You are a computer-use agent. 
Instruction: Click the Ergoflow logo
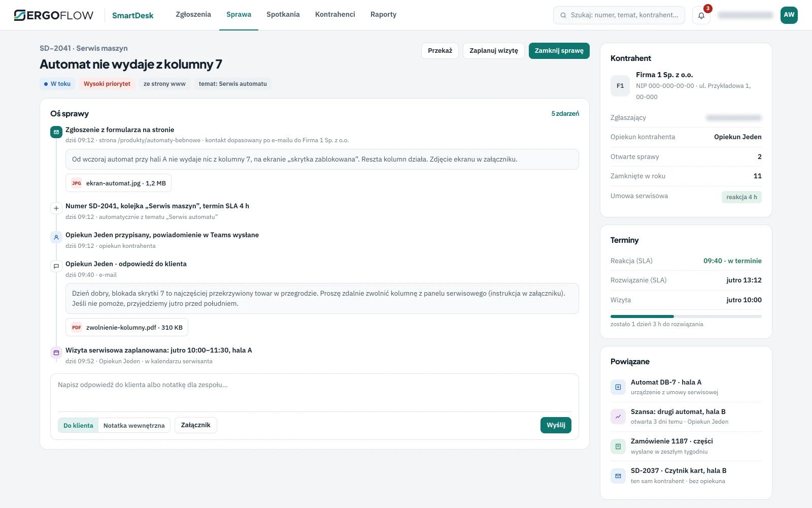coord(54,15)
